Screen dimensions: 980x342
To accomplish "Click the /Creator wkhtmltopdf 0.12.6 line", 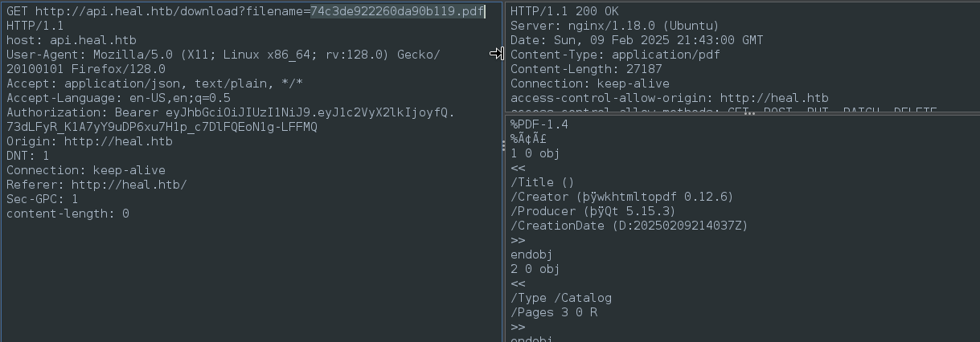I will coord(622,197).
